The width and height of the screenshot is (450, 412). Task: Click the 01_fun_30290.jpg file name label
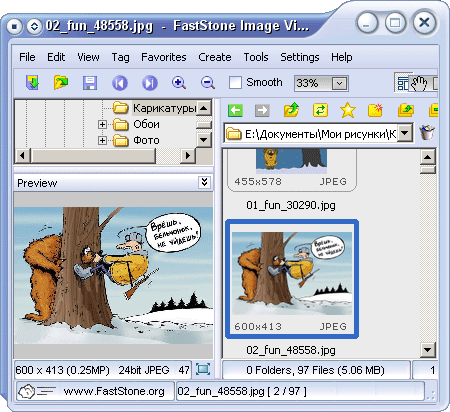[x=291, y=205]
